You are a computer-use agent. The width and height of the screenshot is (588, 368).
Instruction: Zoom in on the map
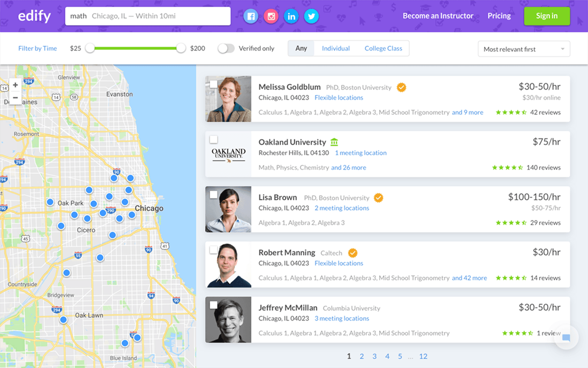(x=15, y=85)
